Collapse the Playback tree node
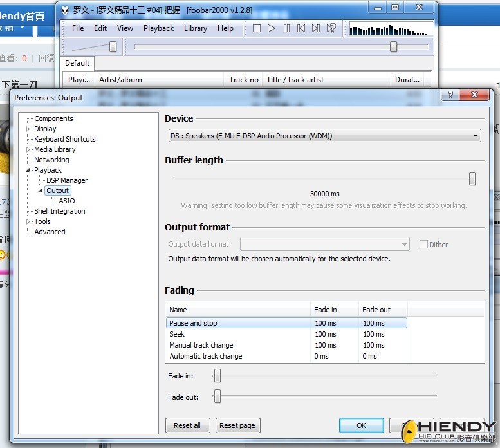Image resolution: width=500 pixels, height=448 pixels. [28, 171]
